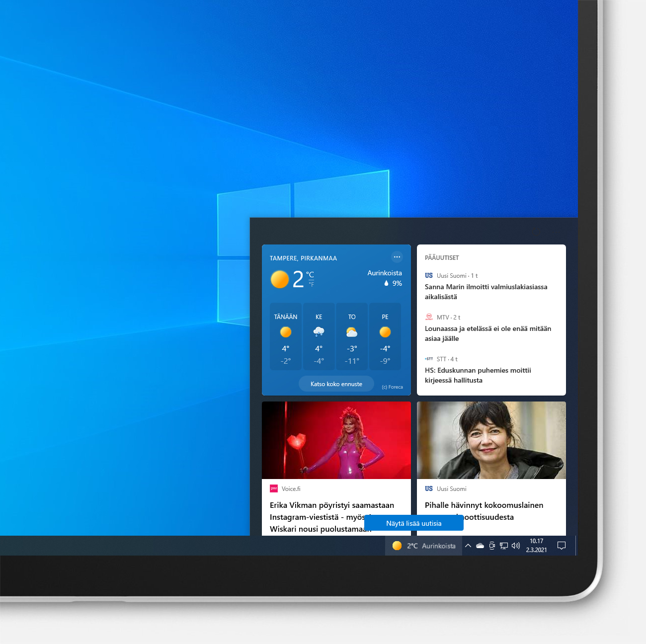Select the PE forecast day
This screenshot has height=644, width=646.
(385, 337)
